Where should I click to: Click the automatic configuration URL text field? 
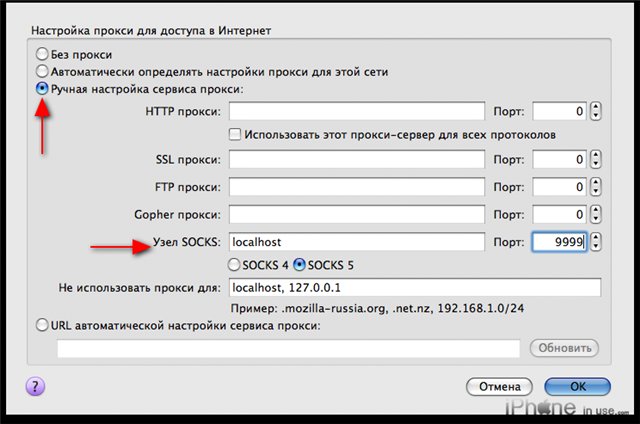pyautogui.click(x=289, y=349)
